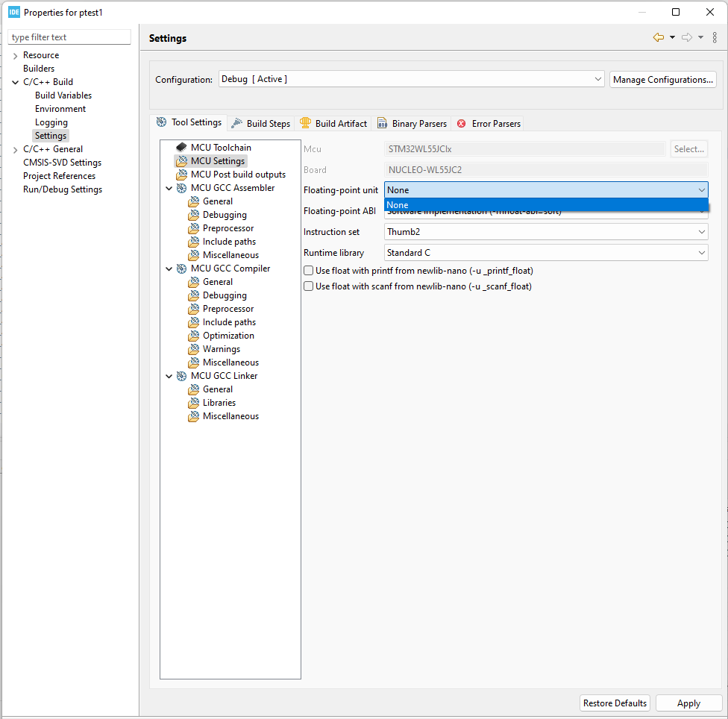Click the MCU Toolchain chip icon
728x719 pixels.
(181, 148)
